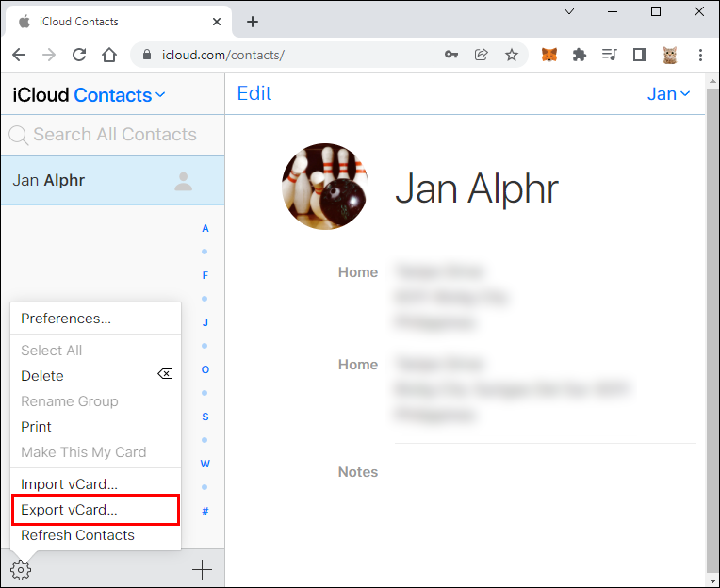Click the Notes field label

[x=358, y=472]
